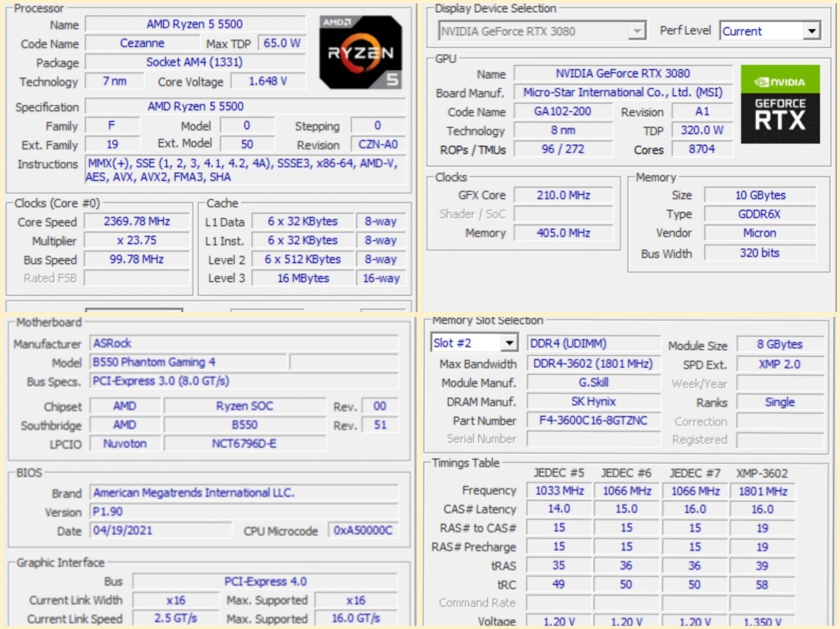Click the GPU memory Size value 10 GBytes
This screenshot has width=840, height=629.
(x=759, y=195)
